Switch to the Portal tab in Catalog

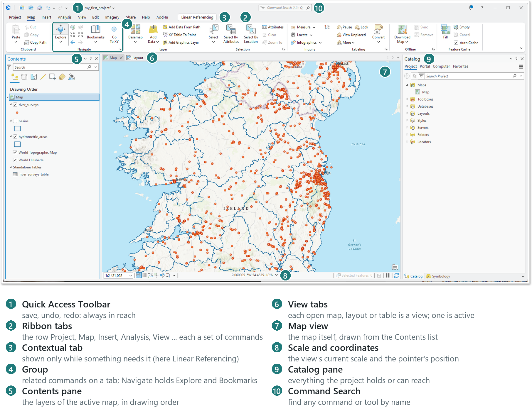pos(425,67)
